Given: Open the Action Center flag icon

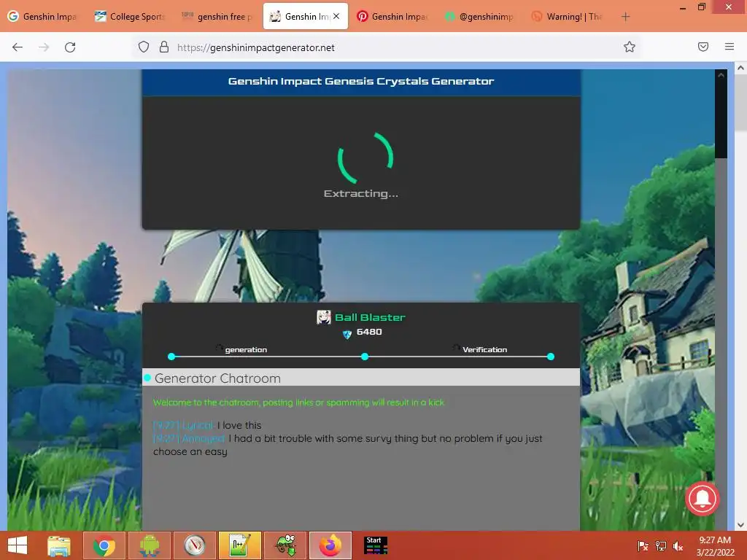Looking at the screenshot, I should 643,546.
